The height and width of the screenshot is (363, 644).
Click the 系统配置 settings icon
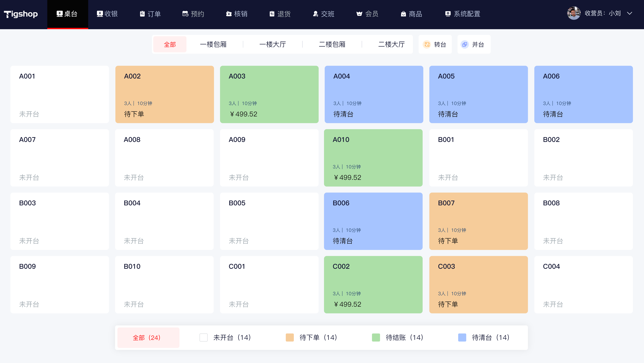448,14
